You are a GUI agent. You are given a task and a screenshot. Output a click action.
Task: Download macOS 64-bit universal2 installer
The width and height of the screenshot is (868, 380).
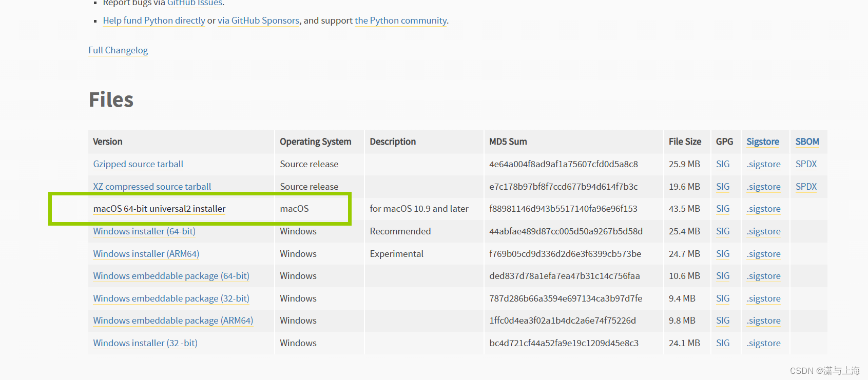159,209
